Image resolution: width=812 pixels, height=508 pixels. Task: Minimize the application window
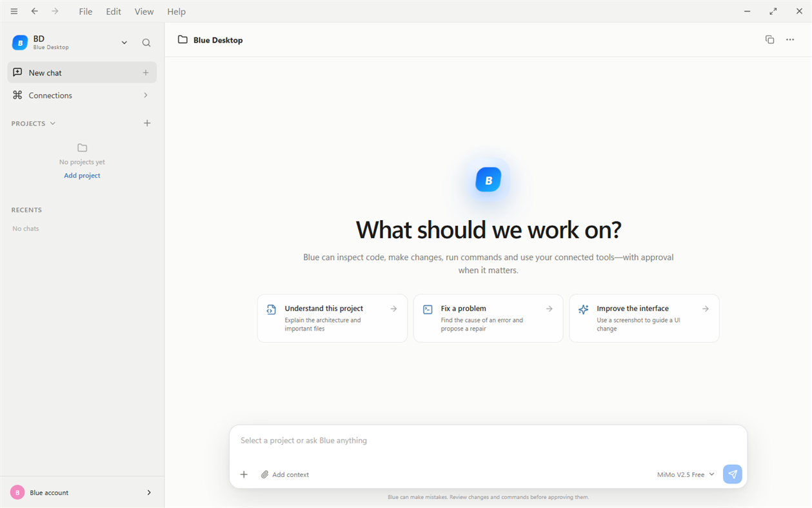click(747, 11)
